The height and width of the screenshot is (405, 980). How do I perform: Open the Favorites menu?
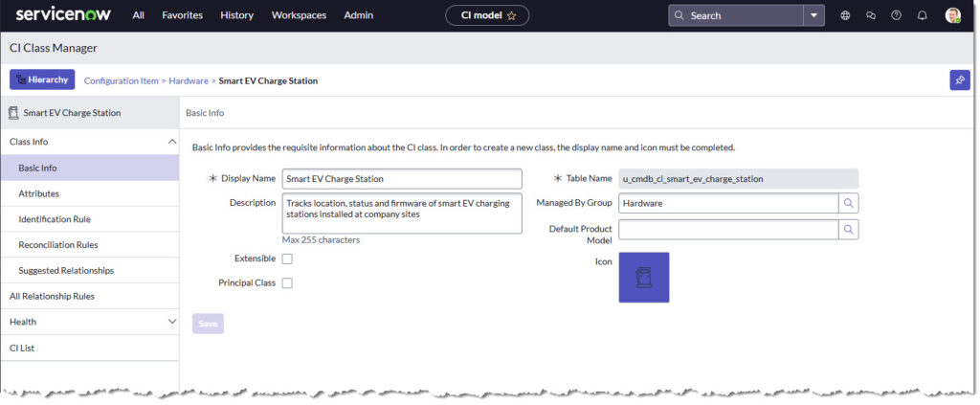click(182, 15)
